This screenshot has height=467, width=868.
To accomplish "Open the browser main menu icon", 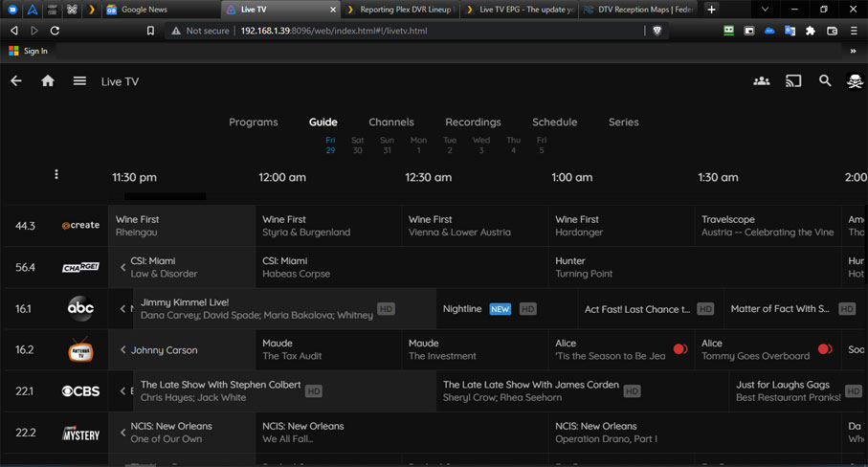I will tap(855, 31).
